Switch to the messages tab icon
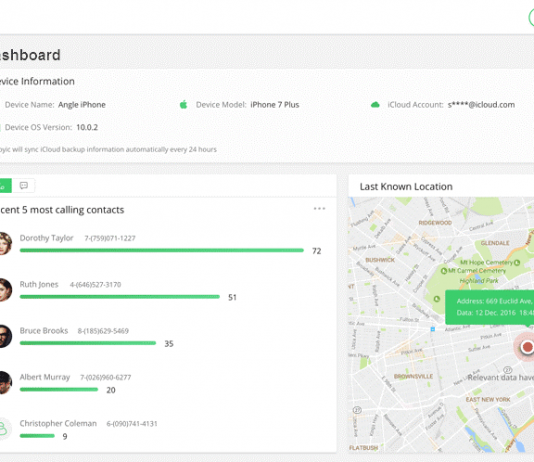Image resolution: width=534 pixels, height=462 pixels. pos(23,186)
